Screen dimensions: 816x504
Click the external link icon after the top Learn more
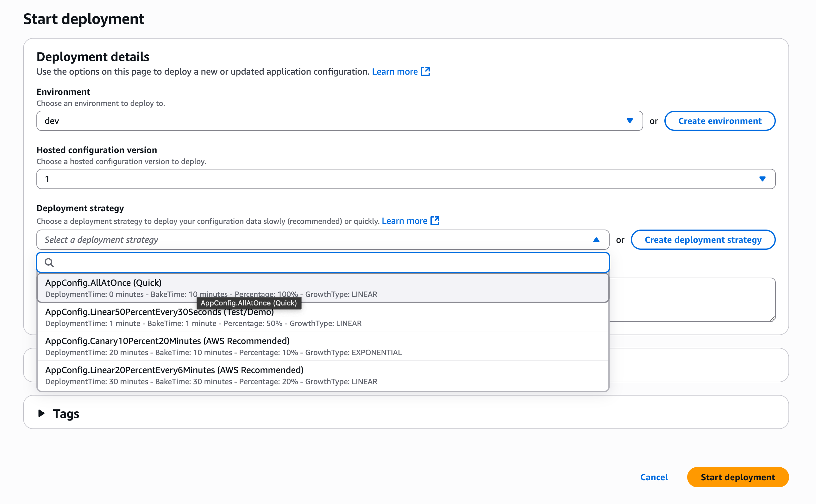click(425, 71)
